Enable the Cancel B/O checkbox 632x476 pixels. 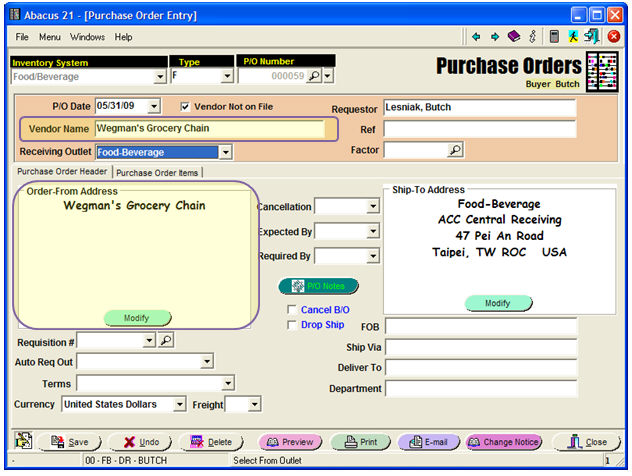coord(292,310)
